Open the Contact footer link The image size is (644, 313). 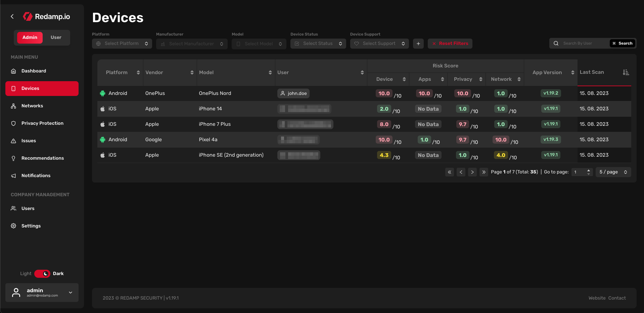(617, 298)
